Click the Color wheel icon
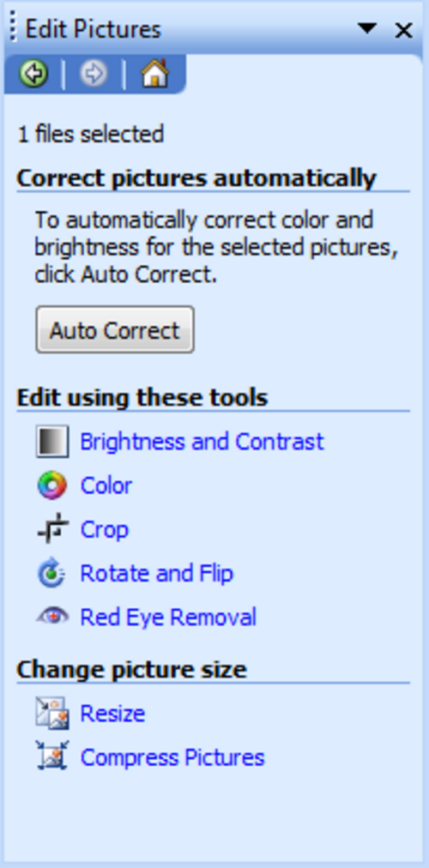 [x=52, y=485]
